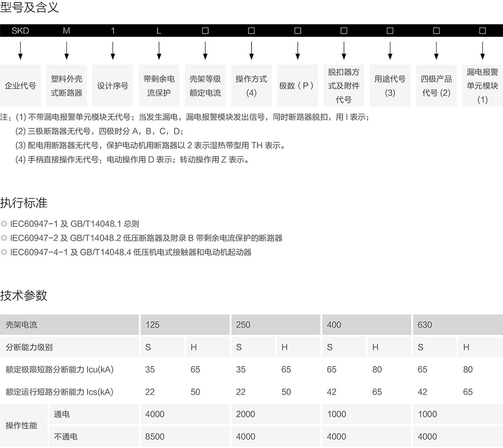
Task: Select the 塑料外壳式断路器 label box
Action: (x=67, y=85)
